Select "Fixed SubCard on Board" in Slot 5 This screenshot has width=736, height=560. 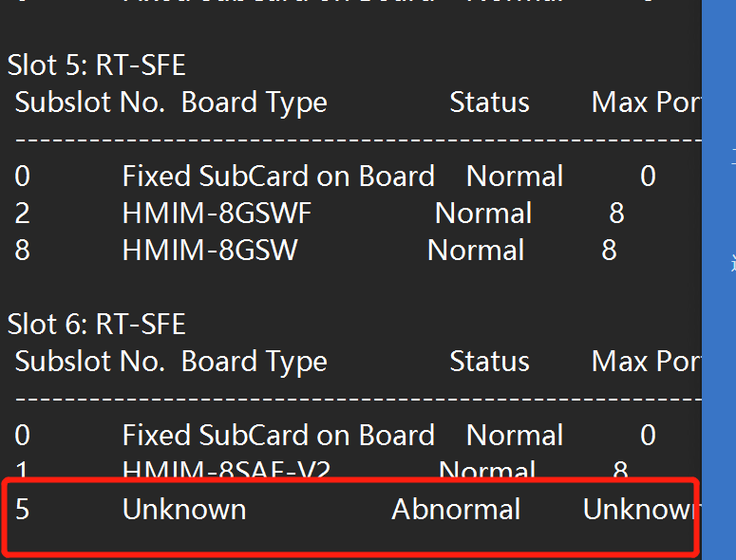click(278, 177)
